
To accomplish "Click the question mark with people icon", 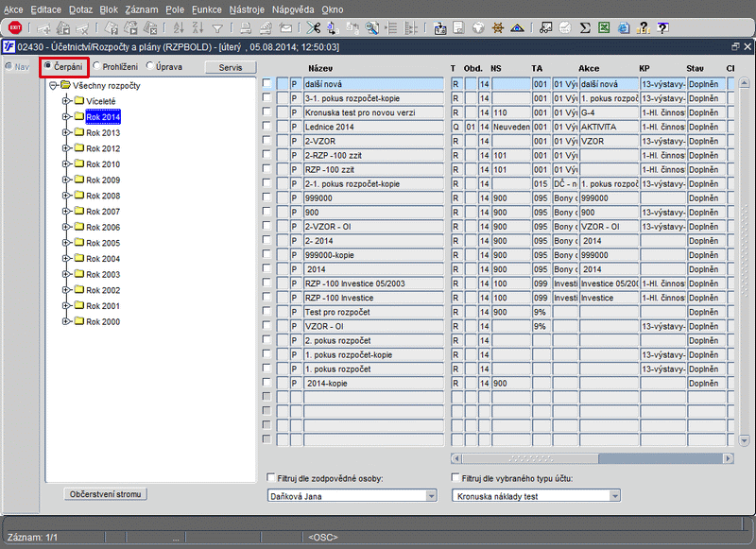I will click(644, 28).
